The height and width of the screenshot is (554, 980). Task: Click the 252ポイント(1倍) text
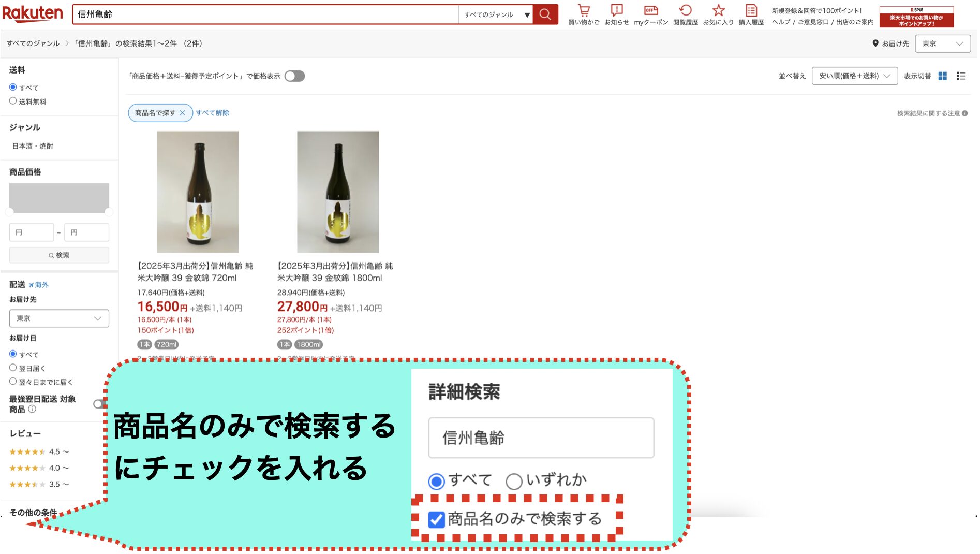[305, 330]
